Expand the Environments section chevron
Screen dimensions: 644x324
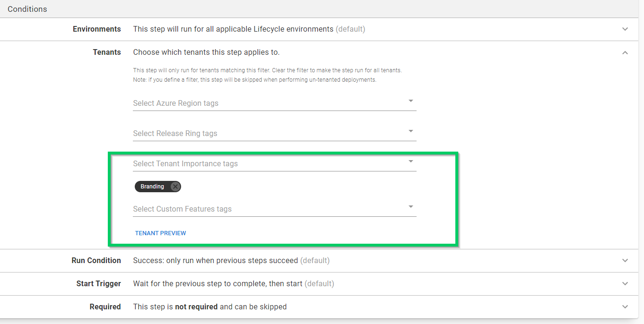625,29
